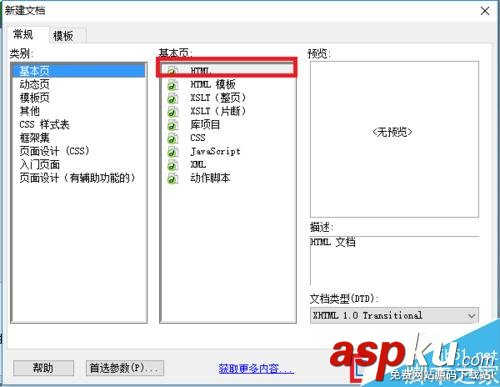Click the HTML page type icon
500x387 pixels.
coord(172,71)
